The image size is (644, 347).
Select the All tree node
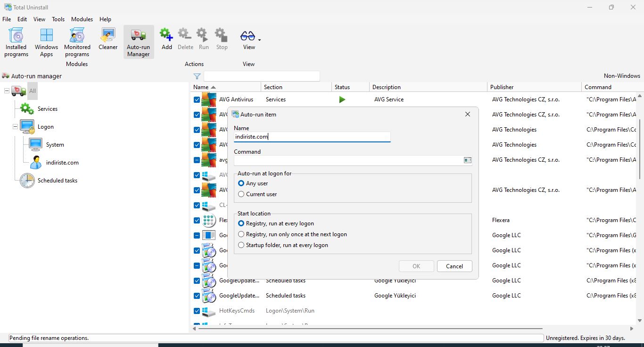(32, 91)
